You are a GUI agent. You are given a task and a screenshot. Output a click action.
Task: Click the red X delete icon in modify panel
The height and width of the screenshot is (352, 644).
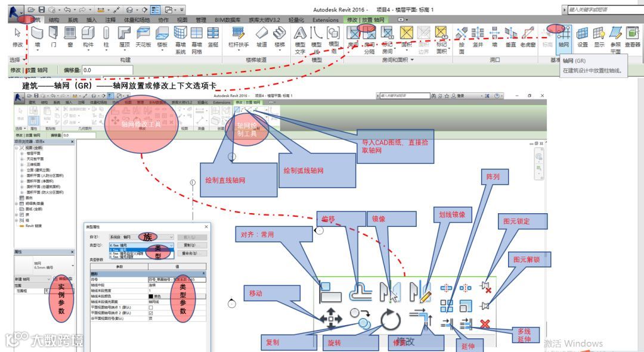(485, 323)
